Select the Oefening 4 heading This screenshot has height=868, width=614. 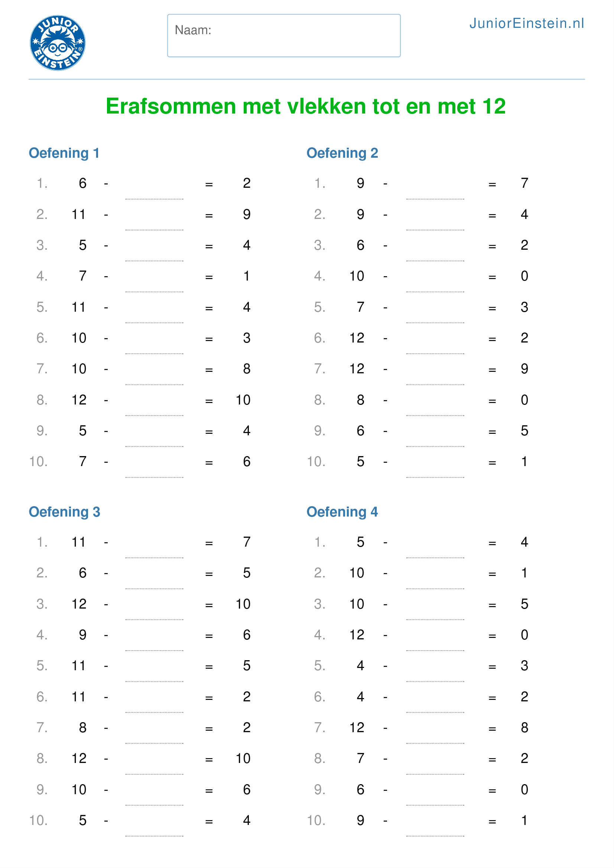click(x=342, y=512)
